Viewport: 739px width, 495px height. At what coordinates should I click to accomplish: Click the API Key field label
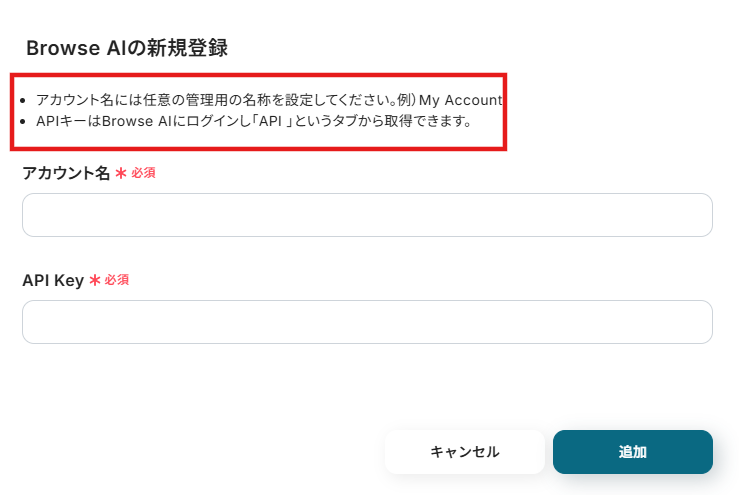53,280
